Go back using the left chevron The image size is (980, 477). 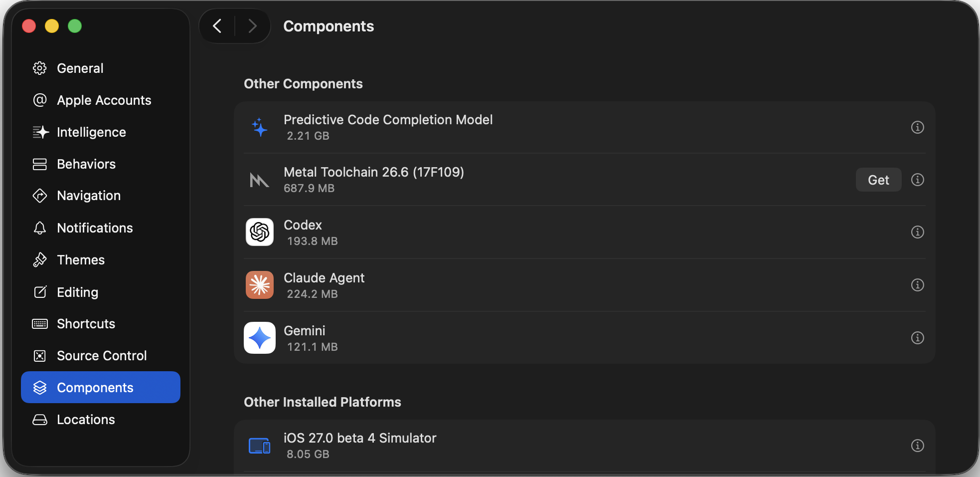click(x=217, y=26)
